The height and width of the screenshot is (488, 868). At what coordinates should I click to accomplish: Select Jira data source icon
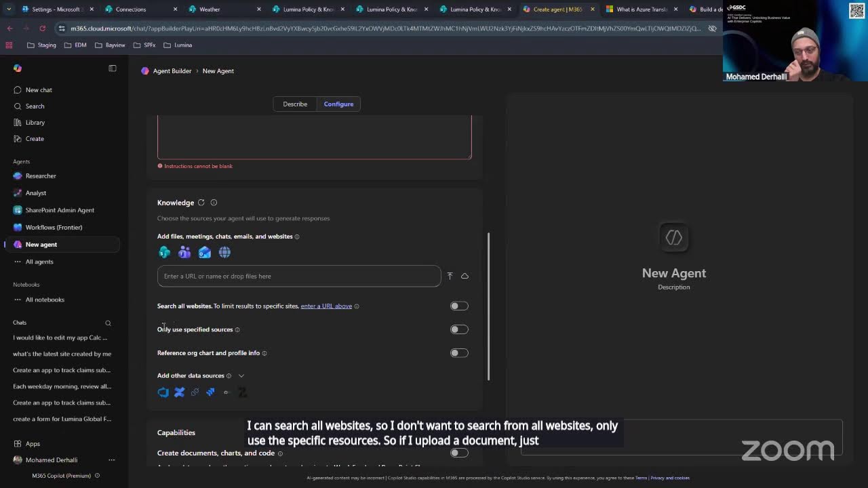210,392
